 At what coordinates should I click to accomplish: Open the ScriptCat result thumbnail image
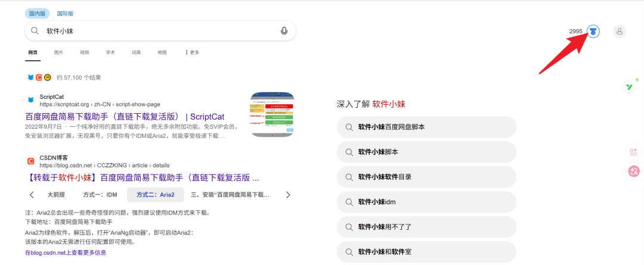273,114
